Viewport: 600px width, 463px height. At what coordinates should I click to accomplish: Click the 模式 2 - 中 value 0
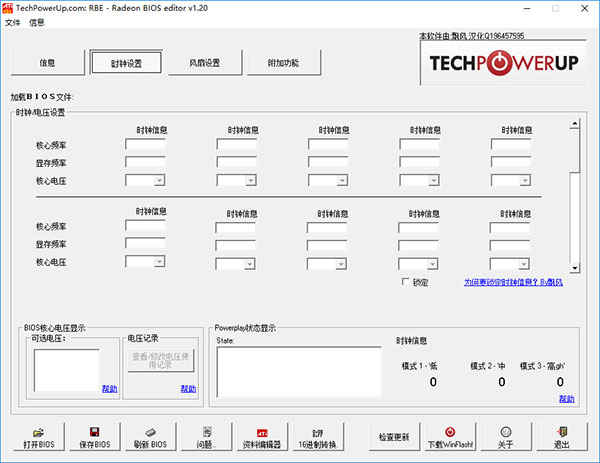(x=502, y=382)
